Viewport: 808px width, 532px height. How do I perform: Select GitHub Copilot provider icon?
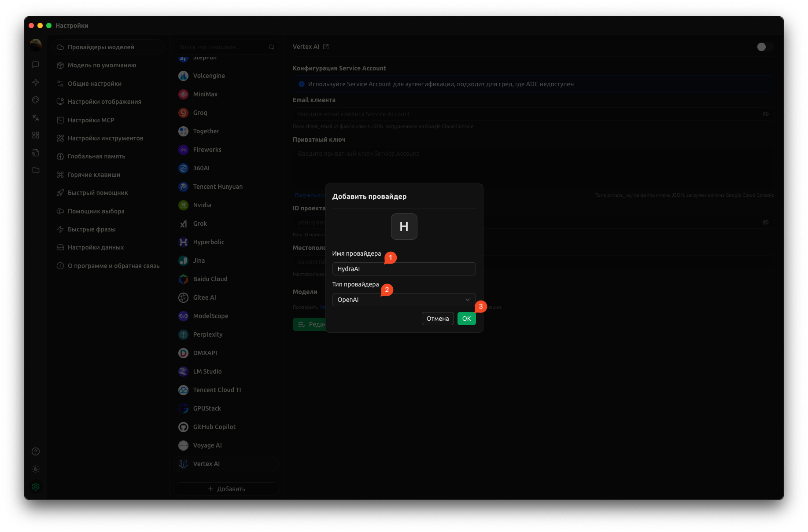[x=184, y=427]
